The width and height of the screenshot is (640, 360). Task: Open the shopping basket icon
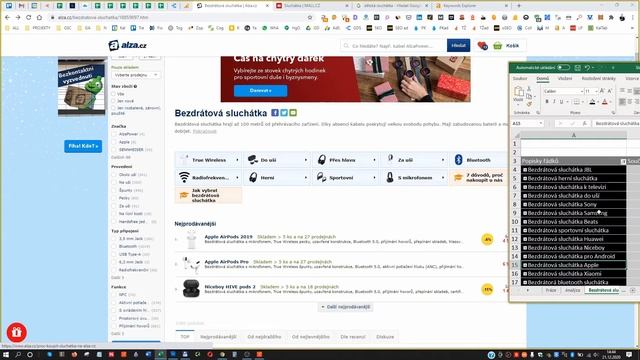click(497, 46)
